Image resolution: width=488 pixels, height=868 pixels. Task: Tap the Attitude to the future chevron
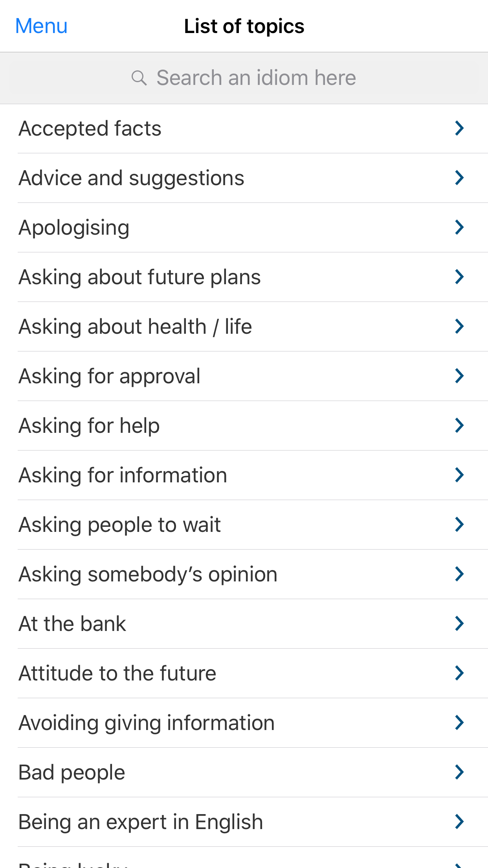459,673
